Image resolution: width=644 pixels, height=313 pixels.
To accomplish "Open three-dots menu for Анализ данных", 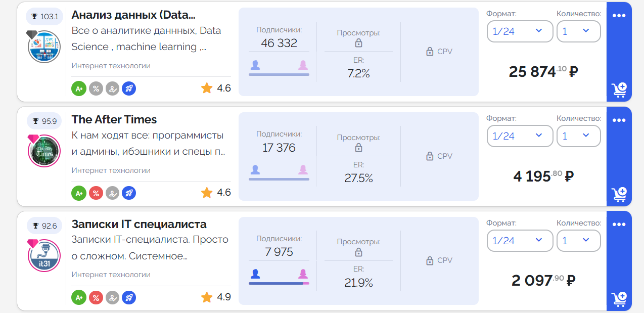I will [619, 15].
